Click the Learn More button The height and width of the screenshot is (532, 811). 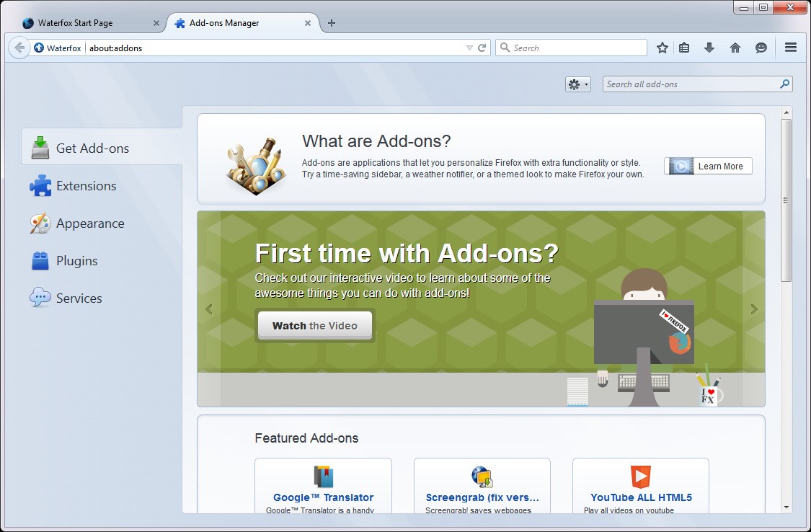708,166
